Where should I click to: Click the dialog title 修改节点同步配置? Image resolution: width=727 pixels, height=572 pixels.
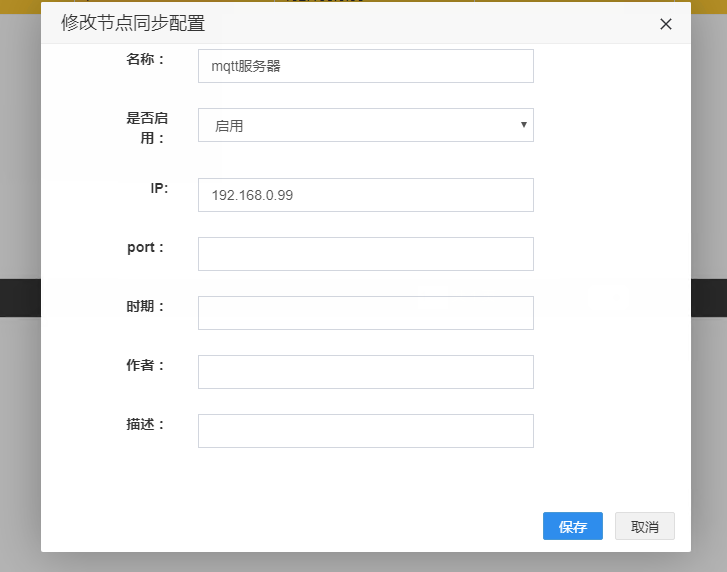(x=133, y=23)
